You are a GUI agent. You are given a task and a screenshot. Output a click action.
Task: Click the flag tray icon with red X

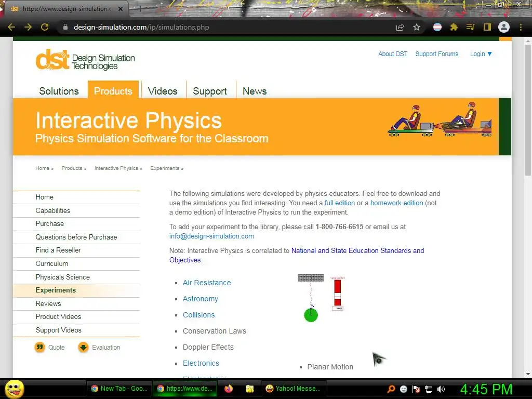[416, 389]
